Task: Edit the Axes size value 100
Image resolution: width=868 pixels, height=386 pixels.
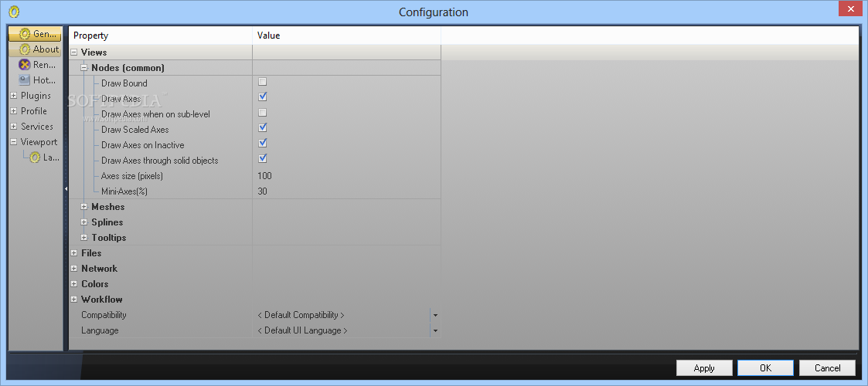Action: pos(264,176)
